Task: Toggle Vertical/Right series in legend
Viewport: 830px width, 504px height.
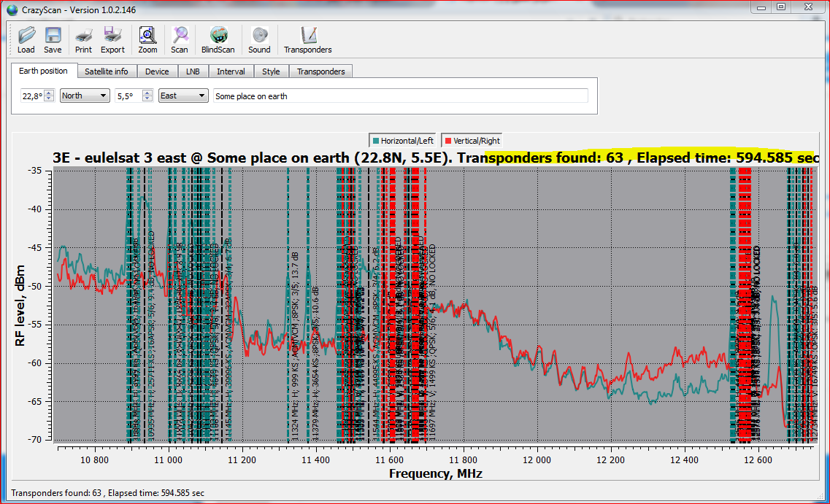Action: coord(472,140)
